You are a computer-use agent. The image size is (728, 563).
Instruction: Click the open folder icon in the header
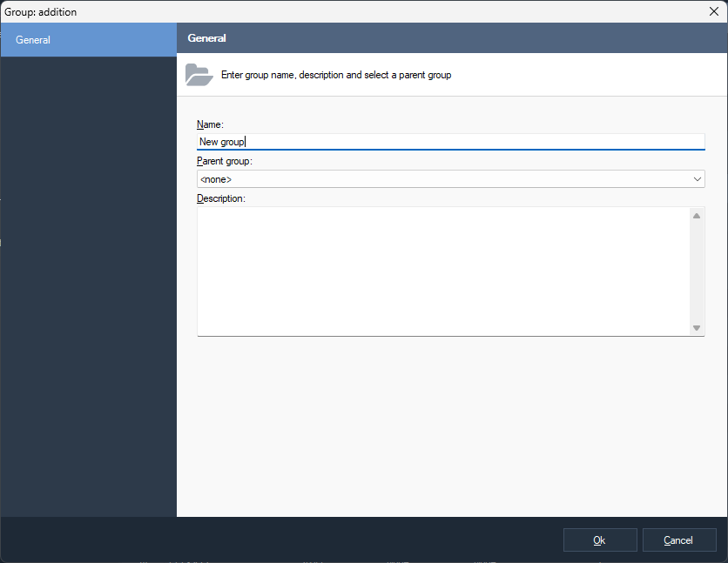click(199, 75)
